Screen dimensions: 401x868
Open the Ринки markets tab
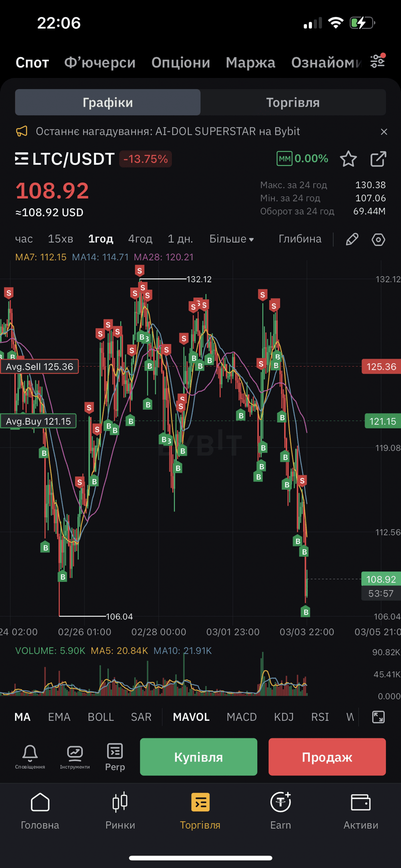(120, 811)
